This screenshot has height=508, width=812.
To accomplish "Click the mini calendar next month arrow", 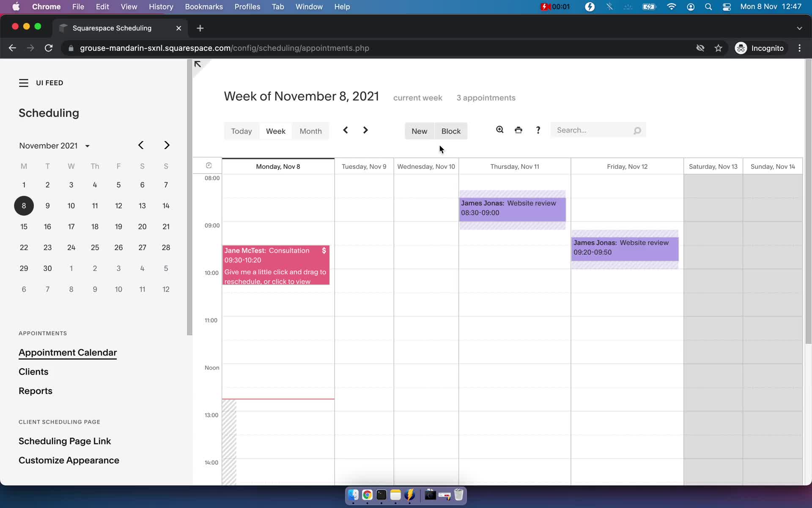I will tap(166, 144).
